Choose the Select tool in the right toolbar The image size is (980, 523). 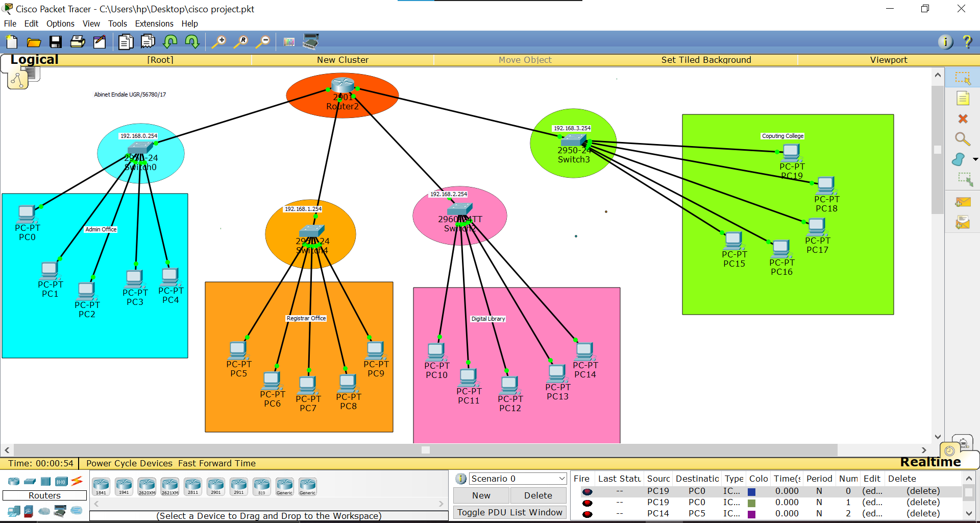[x=963, y=78]
